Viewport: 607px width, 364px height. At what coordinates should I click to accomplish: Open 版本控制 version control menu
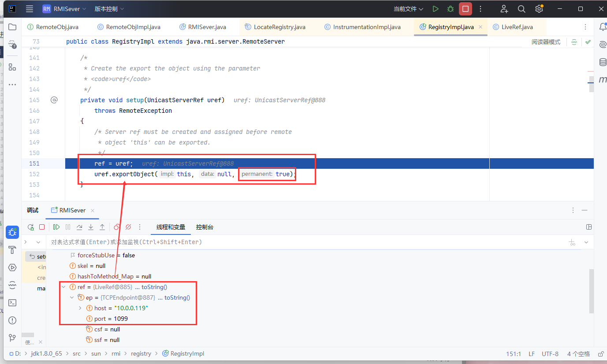109,9
